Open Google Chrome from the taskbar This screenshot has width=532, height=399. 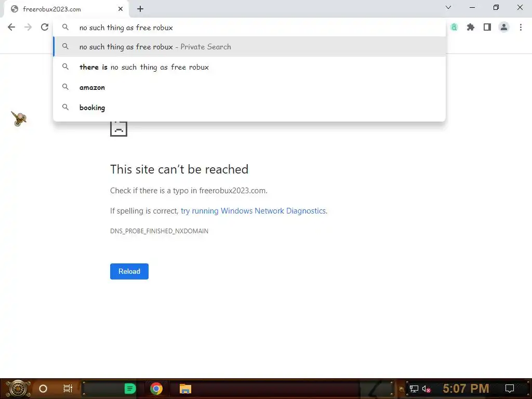(x=156, y=389)
